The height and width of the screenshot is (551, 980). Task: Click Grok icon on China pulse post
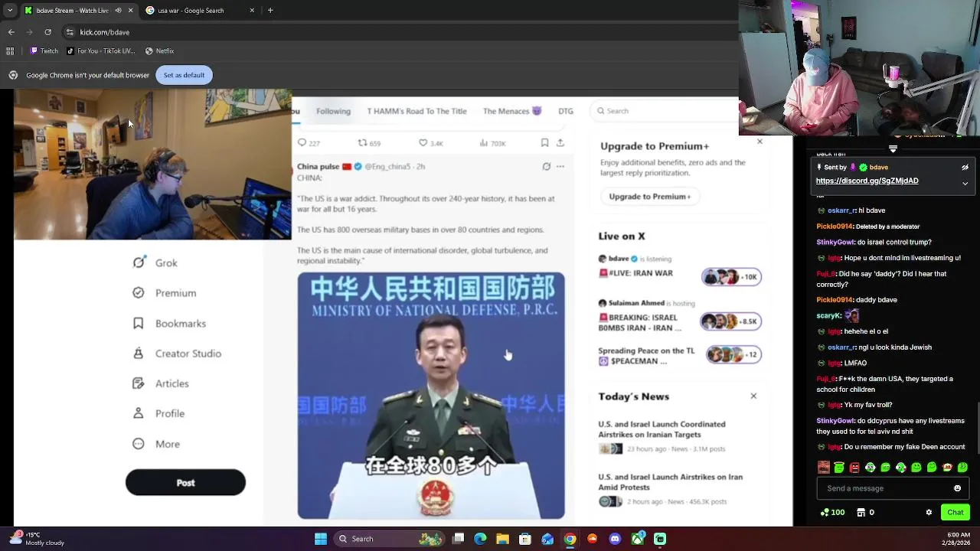[546, 166]
